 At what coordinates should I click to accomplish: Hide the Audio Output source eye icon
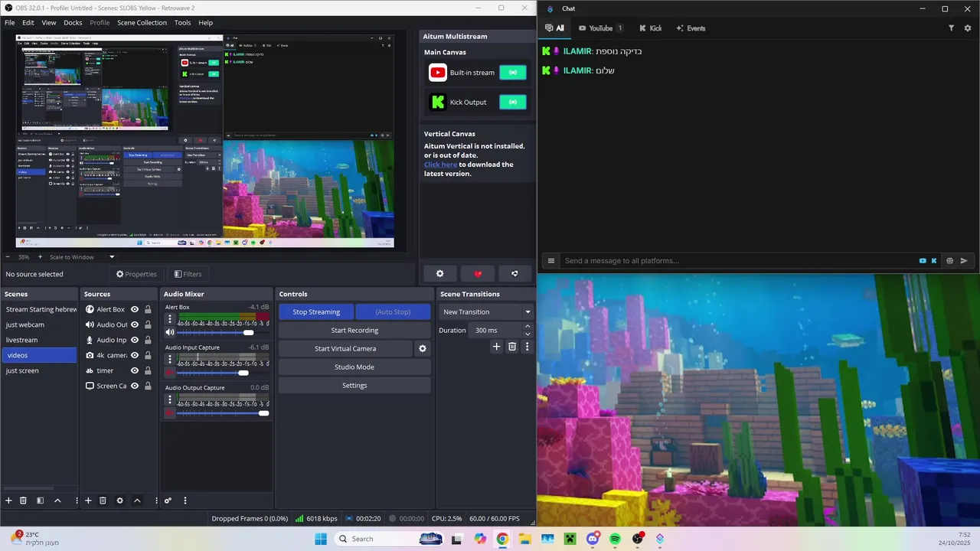coord(135,324)
